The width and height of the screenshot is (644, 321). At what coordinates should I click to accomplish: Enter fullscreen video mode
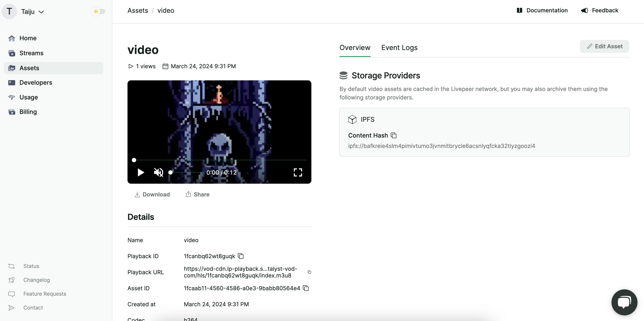tap(298, 172)
